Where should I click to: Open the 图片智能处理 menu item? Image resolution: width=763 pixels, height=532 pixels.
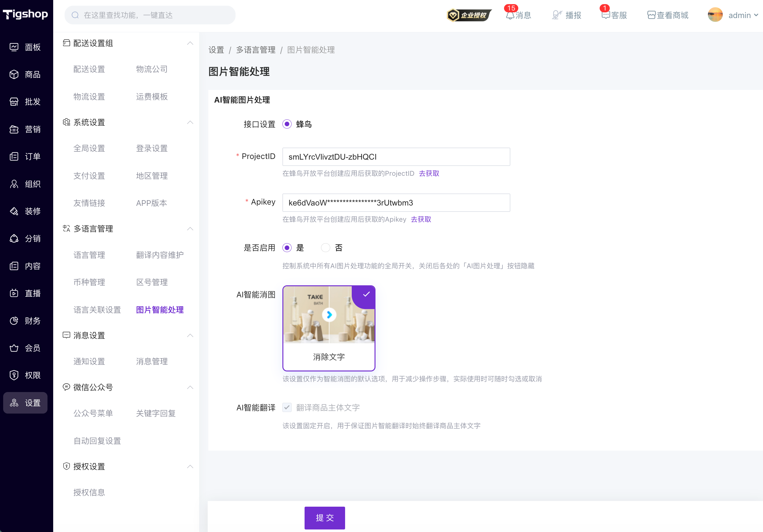160,310
